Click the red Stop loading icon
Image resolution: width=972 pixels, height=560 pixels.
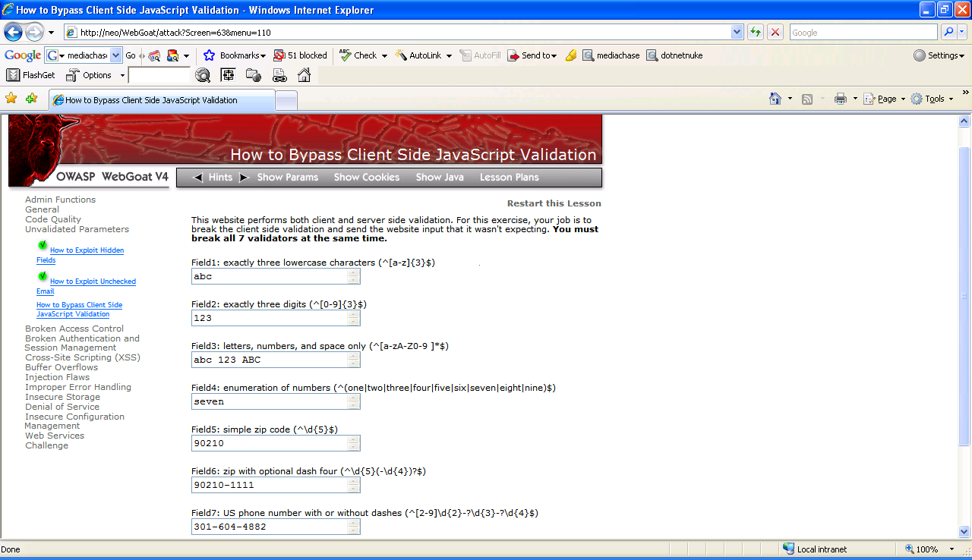pyautogui.click(x=775, y=32)
